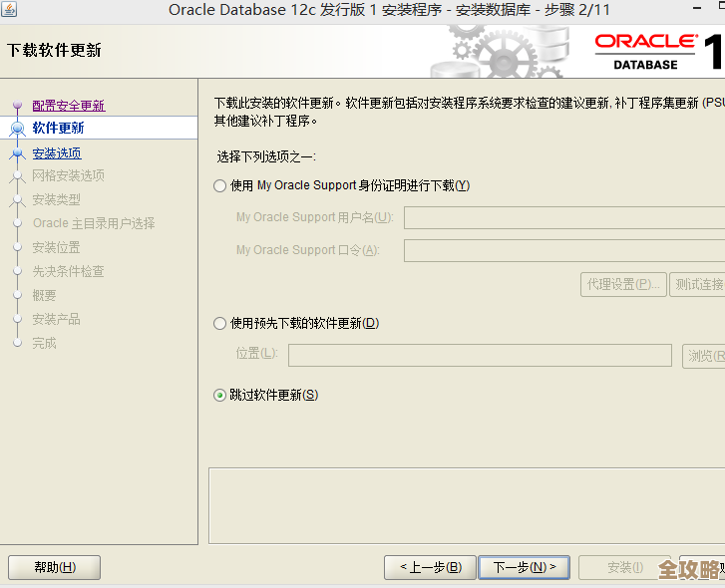Click the step marker beside 安装选项
725x588 pixels.
pyautogui.click(x=18, y=152)
